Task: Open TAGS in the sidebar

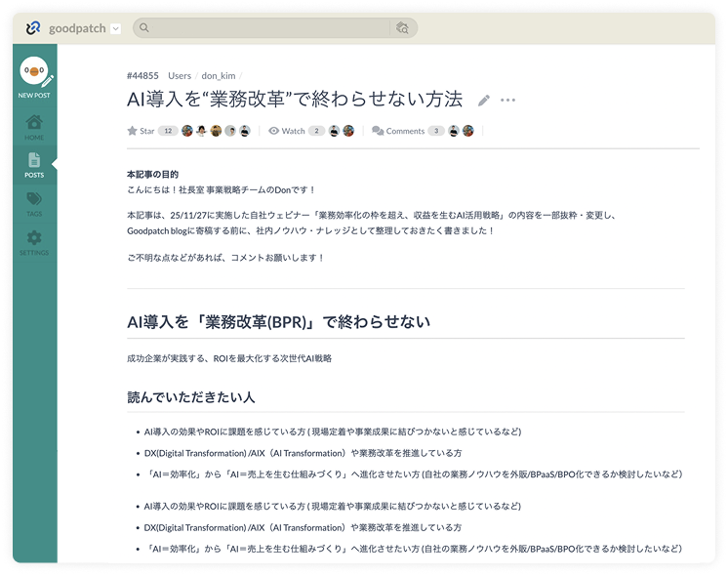Action: point(34,204)
